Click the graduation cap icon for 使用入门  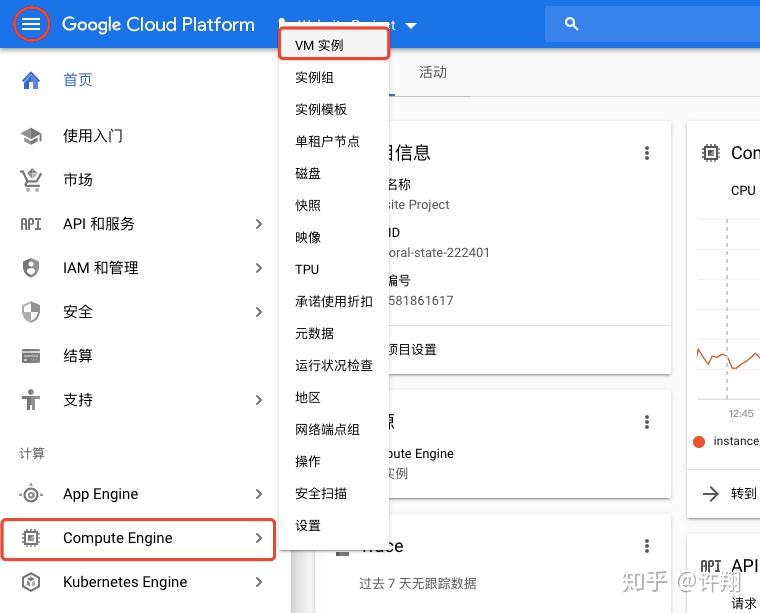(31, 136)
